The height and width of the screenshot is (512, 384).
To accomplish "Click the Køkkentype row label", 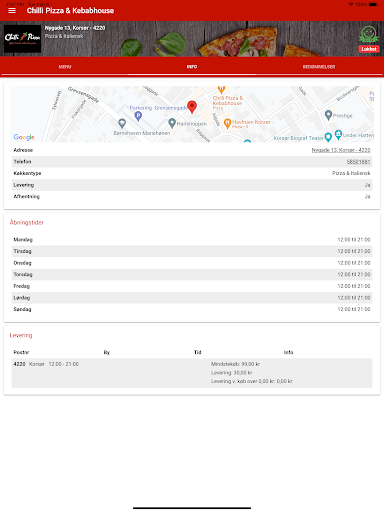I will coord(27,173).
